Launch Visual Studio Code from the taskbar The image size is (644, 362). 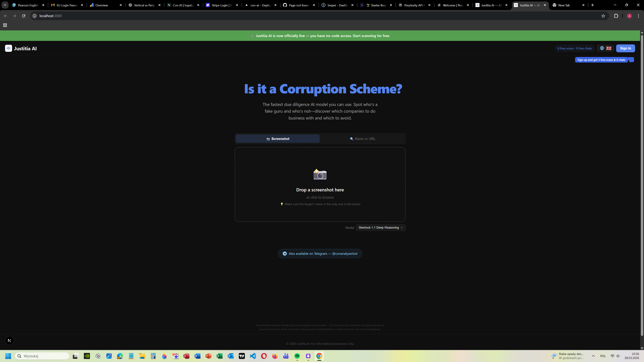point(253,356)
